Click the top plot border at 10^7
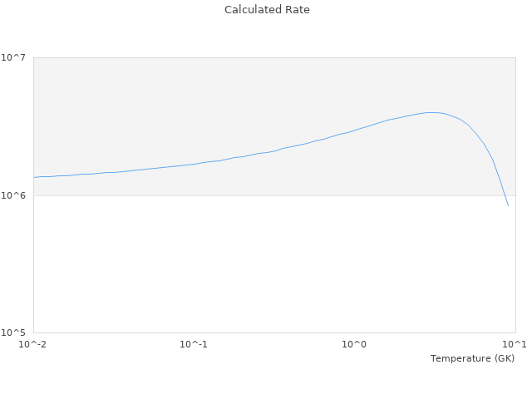 point(249,57)
